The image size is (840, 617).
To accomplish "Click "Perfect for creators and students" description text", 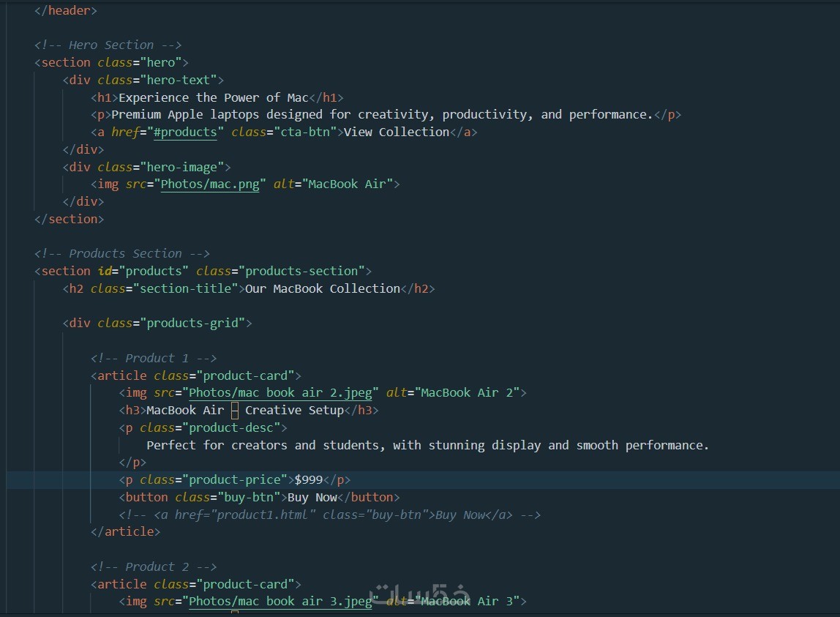I will click(x=427, y=446).
